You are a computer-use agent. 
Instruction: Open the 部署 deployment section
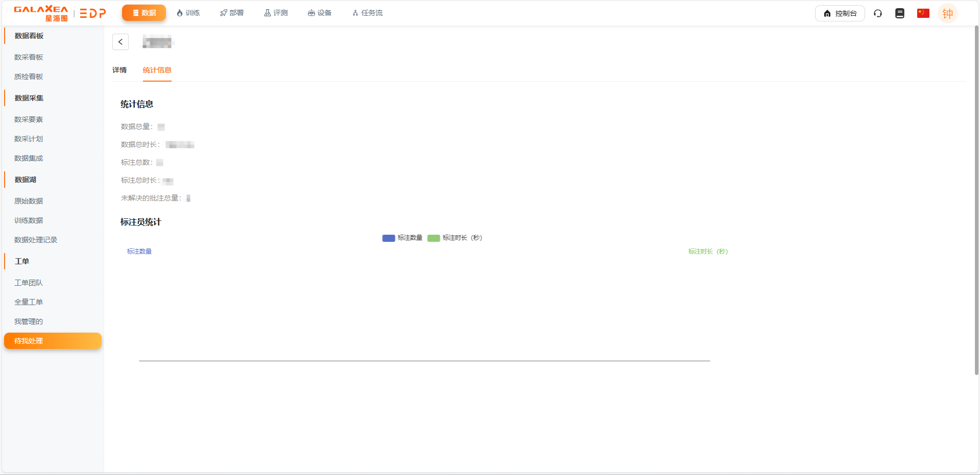(x=232, y=13)
